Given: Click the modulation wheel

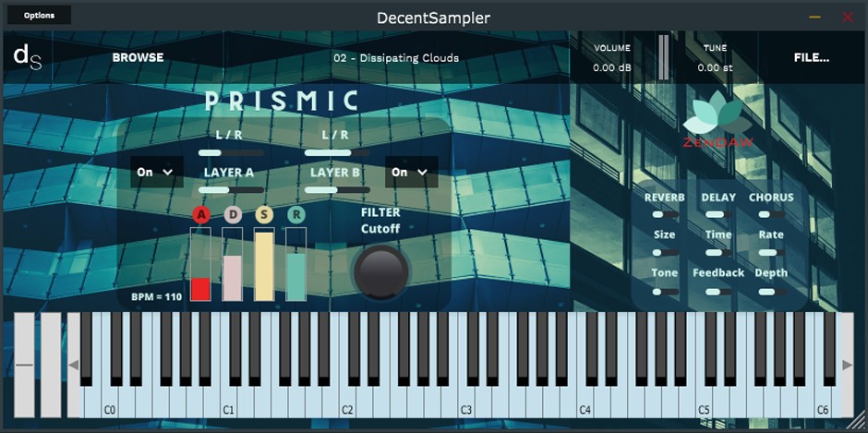Looking at the screenshot, I should point(51,365).
